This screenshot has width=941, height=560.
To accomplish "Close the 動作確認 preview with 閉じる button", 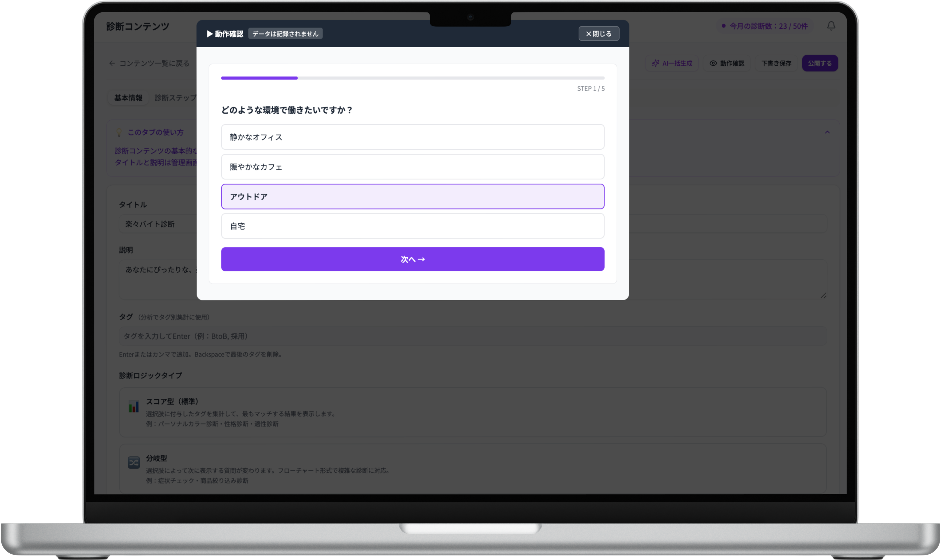I will pos(599,34).
